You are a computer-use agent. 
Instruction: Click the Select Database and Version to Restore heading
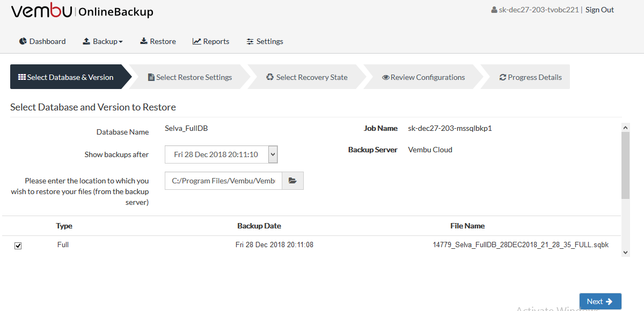coord(93,107)
